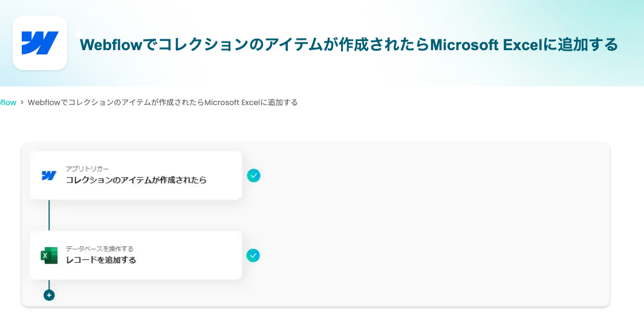Click the small Webflow icon in trigger step
Image resolution: width=644 pixels, height=316 pixels.
tap(49, 175)
